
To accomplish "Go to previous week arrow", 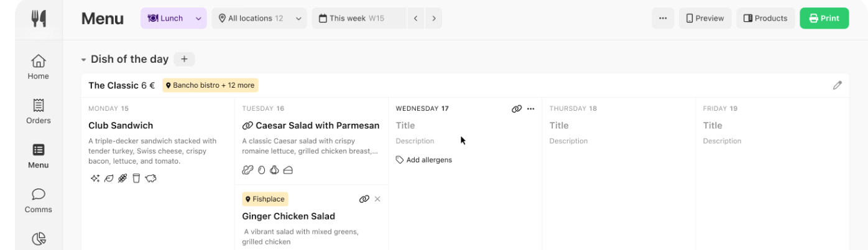I will pyautogui.click(x=416, y=19).
